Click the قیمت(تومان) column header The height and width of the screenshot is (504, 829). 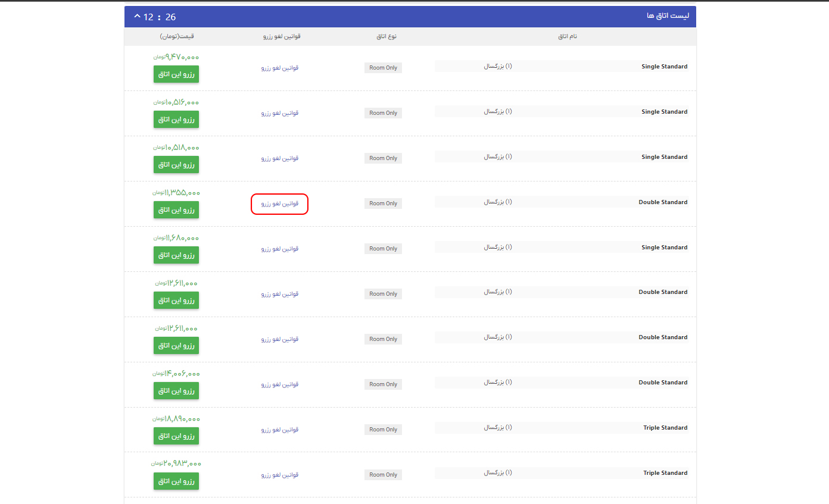pos(177,36)
